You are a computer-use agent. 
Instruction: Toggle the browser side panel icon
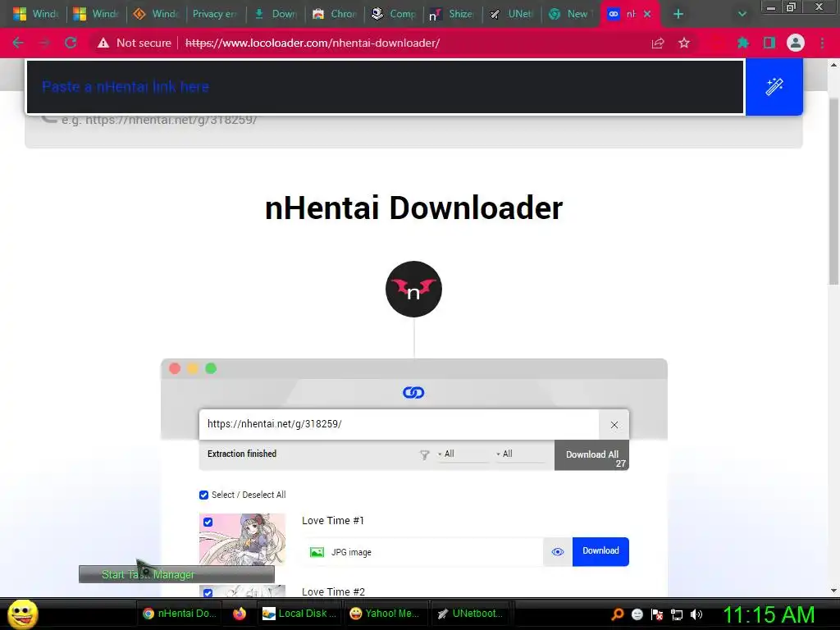pos(769,43)
